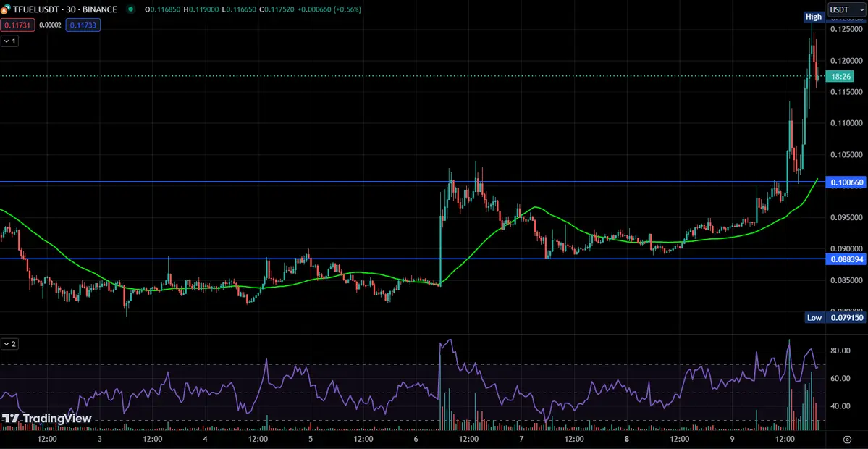Screen dimensions: 868x449
Task: Collapse indicator legend with chevron labeled 1
Action: (x=9, y=41)
